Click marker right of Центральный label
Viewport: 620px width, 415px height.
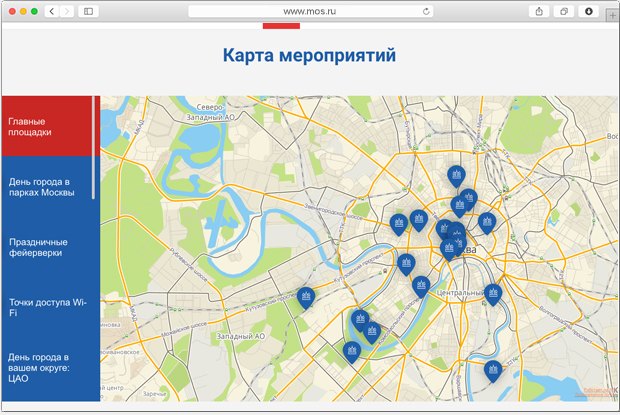point(493,292)
